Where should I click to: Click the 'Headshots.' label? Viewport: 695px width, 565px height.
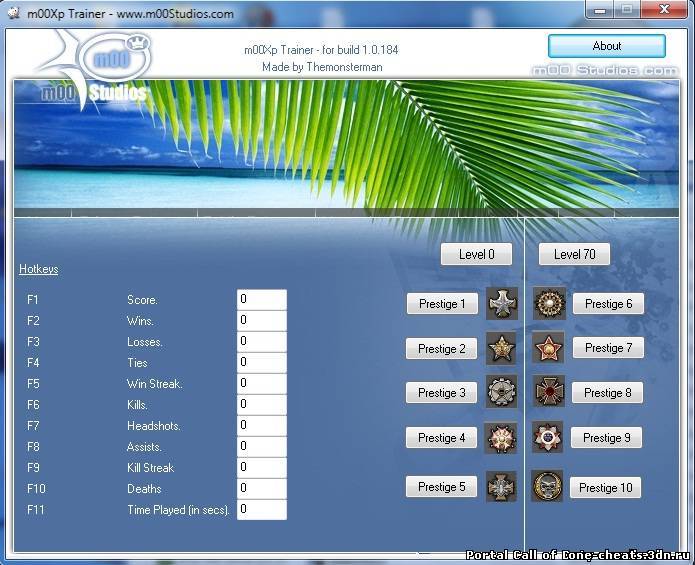click(x=154, y=426)
